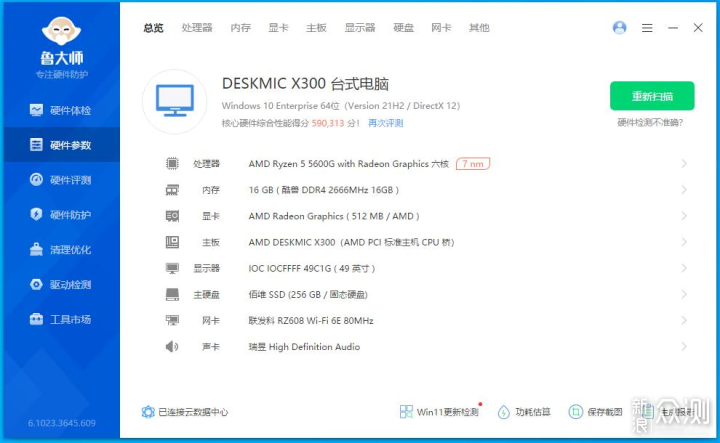
Task: Switch to the 其他 tab
Action: (479, 28)
